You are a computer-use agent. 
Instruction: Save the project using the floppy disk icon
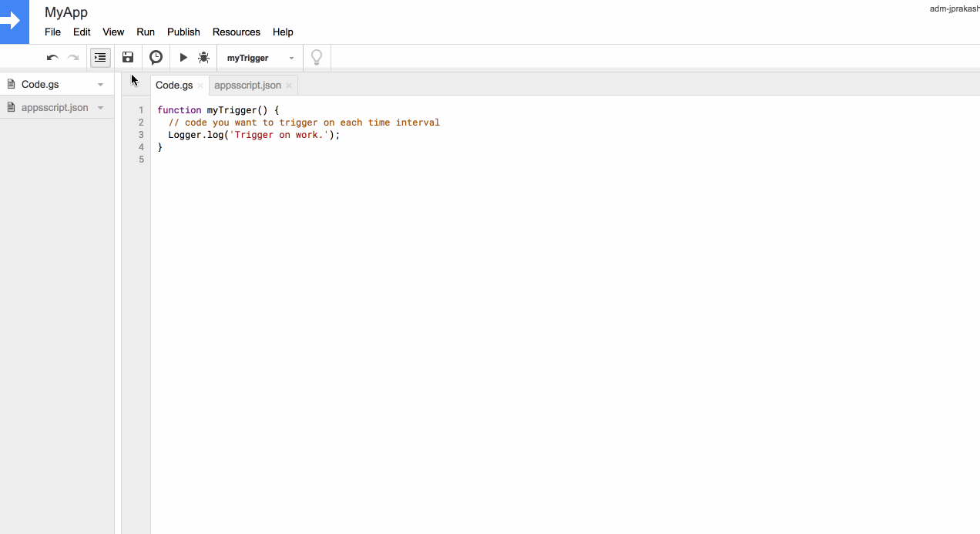pos(127,57)
